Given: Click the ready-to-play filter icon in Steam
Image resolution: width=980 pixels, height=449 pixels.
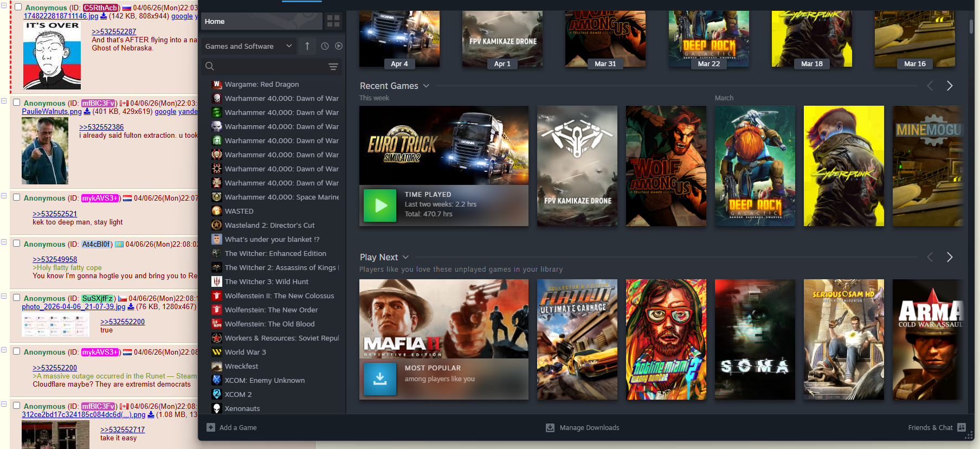Looking at the screenshot, I should [x=339, y=46].
